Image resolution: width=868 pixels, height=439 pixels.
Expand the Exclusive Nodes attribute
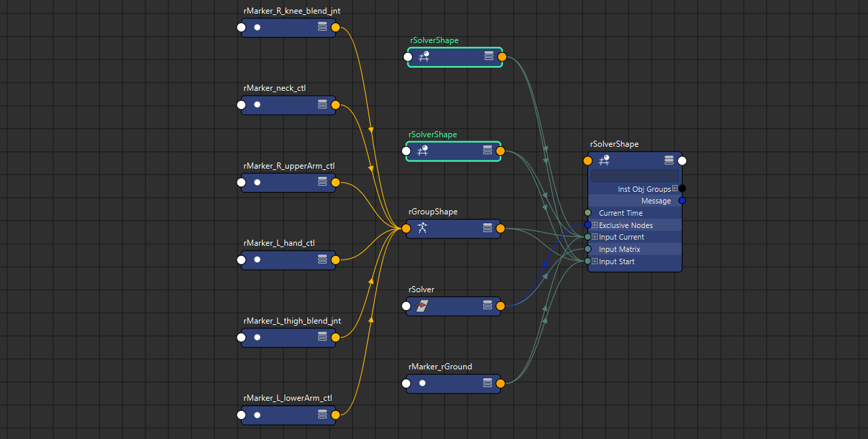pyautogui.click(x=595, y=225)
